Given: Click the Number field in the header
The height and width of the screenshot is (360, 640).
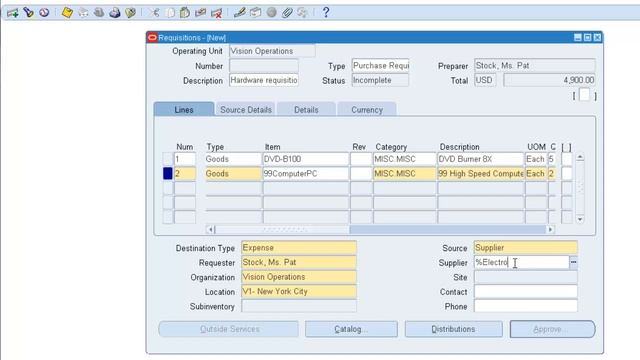Looking at the screenshot, I should 264,66.
